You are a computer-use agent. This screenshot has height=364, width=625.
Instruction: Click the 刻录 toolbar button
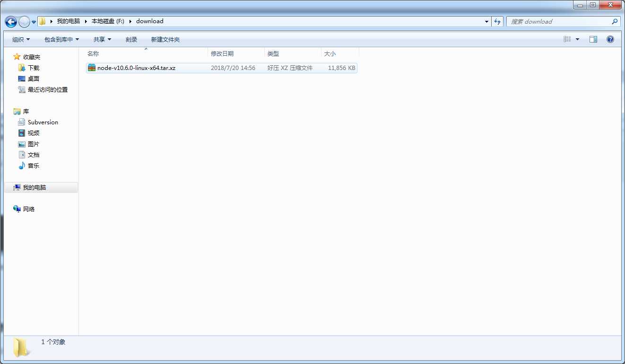coord(131,40)
